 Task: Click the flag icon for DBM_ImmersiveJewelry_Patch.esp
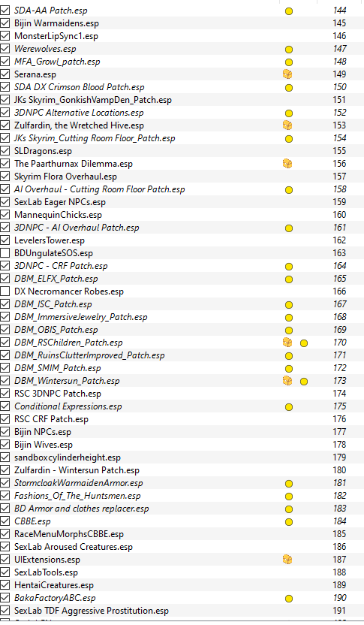pos(289,317)
